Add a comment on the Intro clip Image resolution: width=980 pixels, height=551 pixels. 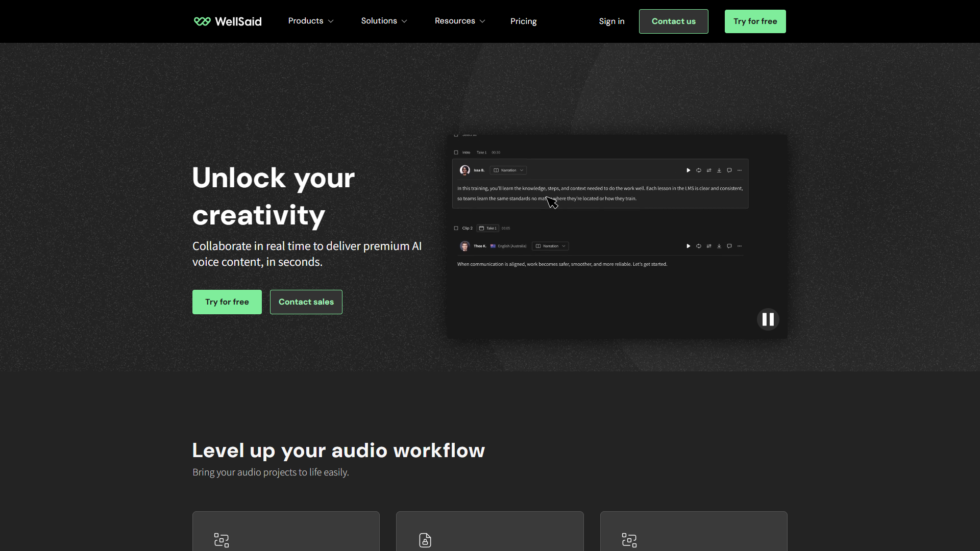(x=729, y=170)
